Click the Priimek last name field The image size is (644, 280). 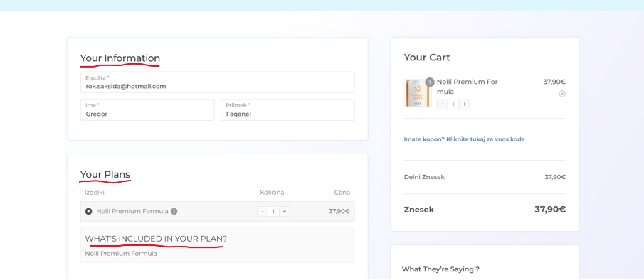(287, 110)
